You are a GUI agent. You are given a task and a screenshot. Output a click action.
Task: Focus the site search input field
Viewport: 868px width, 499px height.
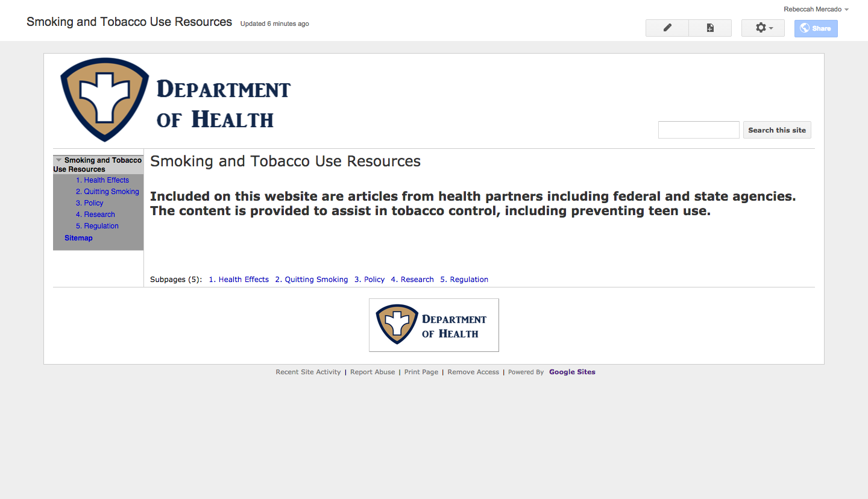coord(699,130)
